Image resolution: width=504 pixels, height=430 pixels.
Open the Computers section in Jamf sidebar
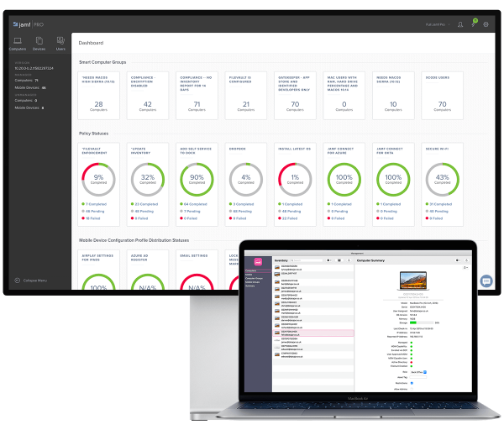[18, 44]
